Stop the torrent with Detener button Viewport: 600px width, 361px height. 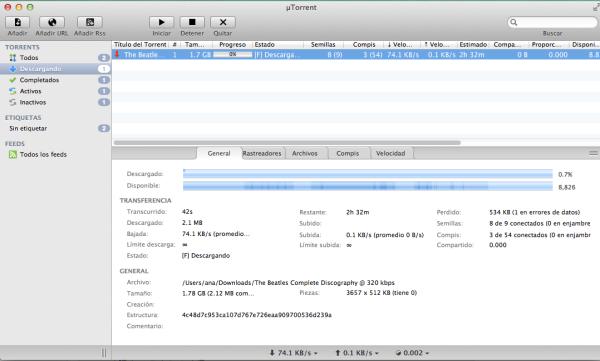coord(192,22)
